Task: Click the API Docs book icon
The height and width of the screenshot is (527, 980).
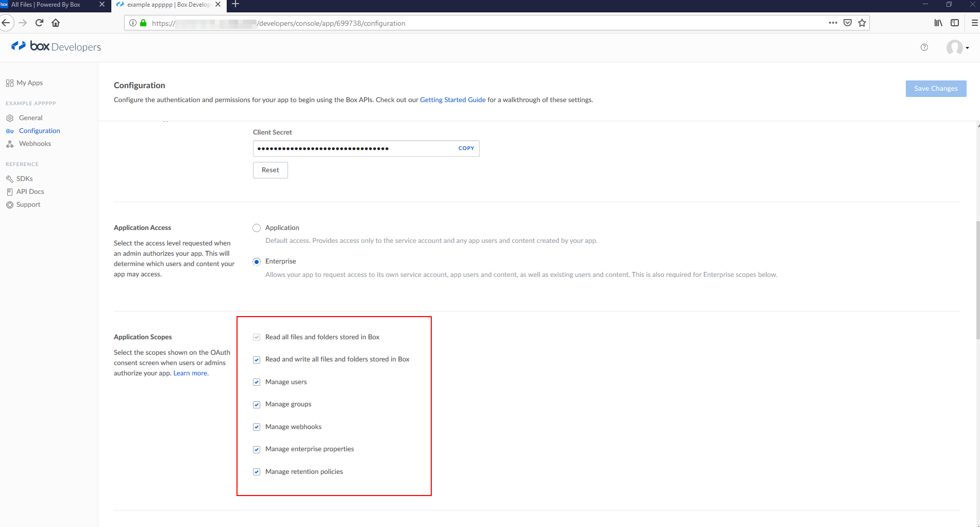Action: [10, 192]
